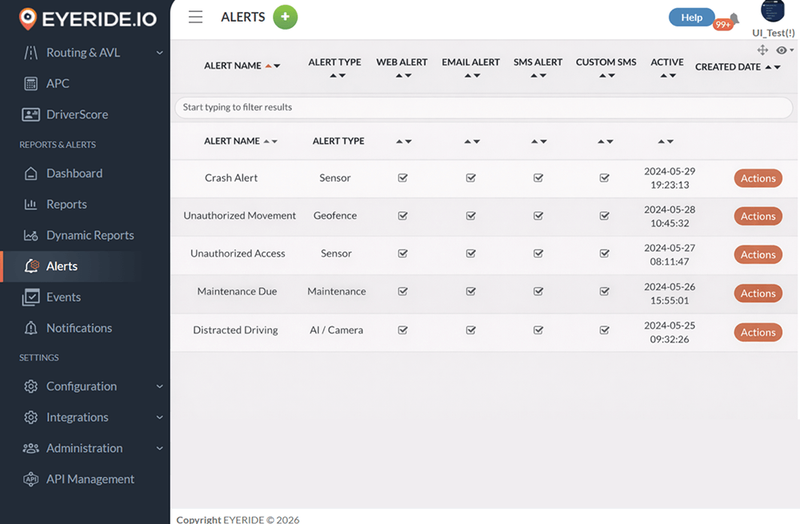Click the filter results search field
Viewport: 800px width, 524px height.
click(484, 107)
